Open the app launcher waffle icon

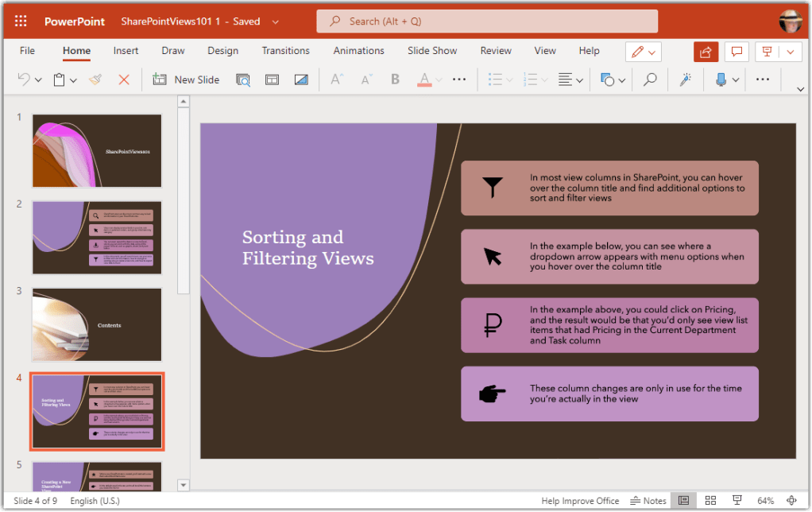point(21,21)
